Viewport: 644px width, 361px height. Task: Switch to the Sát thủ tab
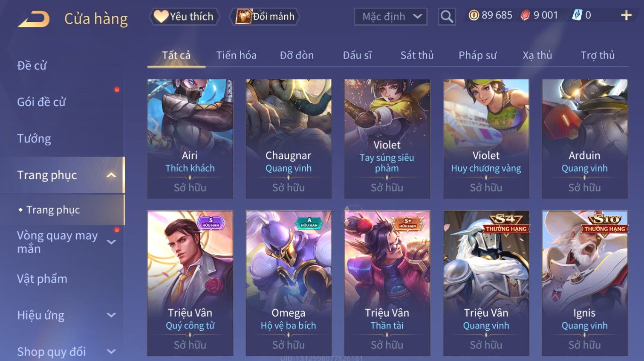[417, 55]
